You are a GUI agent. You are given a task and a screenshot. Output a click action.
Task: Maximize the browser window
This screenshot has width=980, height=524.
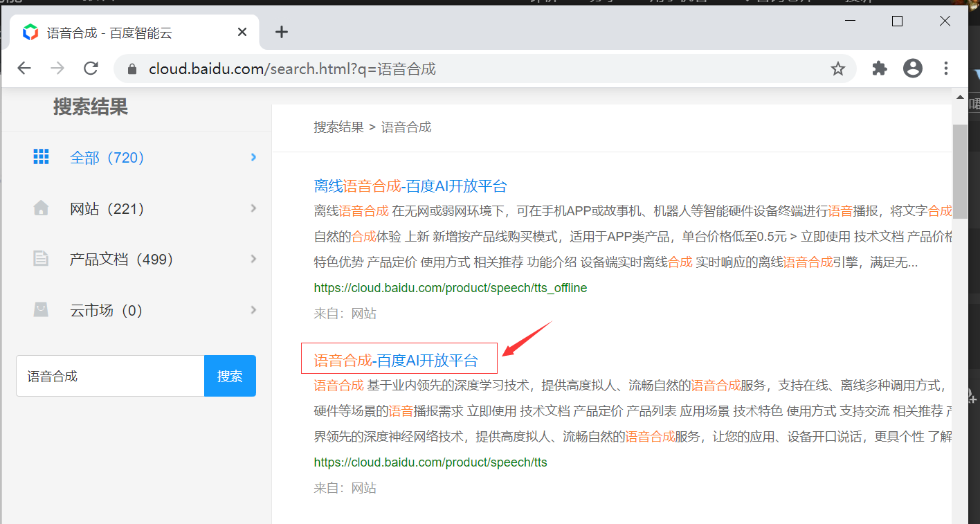pyautogui.click(x=898, y=21)
